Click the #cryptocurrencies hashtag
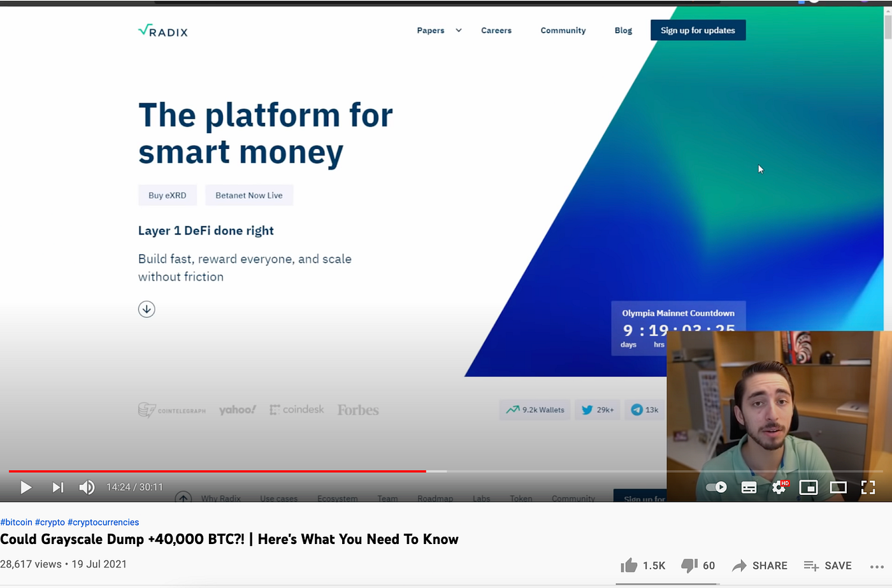892x588 pixels. [103, 522]
